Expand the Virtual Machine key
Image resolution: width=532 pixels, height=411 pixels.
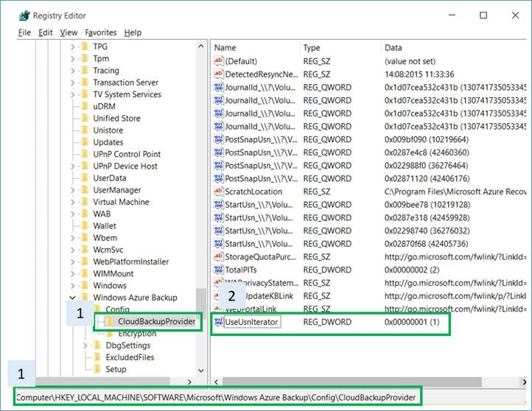pyautogui.click(x=73, y=202)
